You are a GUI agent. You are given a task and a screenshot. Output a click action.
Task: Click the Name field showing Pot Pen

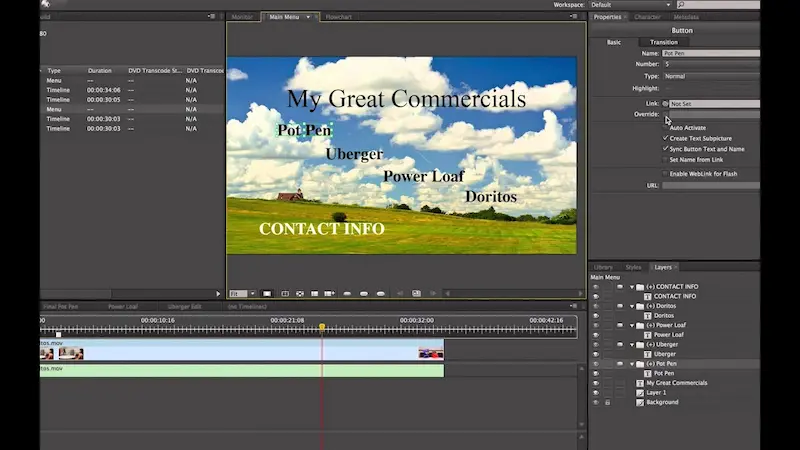(711, 53)
